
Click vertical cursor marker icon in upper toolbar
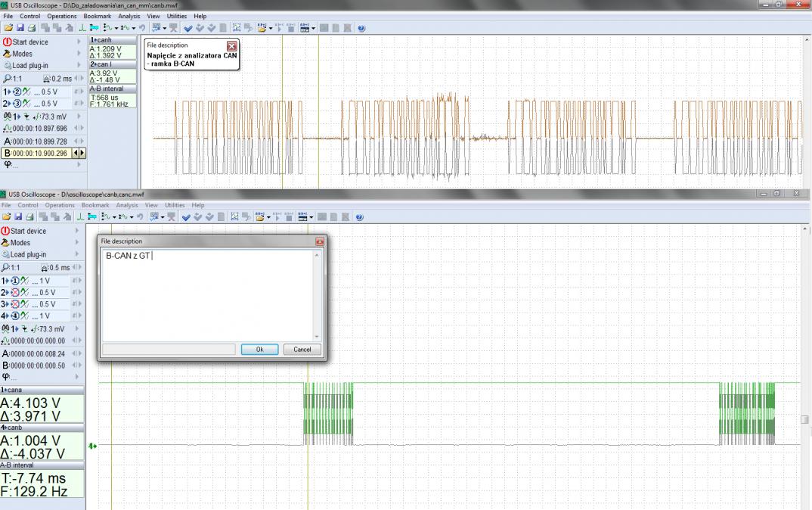click(82, 28)
